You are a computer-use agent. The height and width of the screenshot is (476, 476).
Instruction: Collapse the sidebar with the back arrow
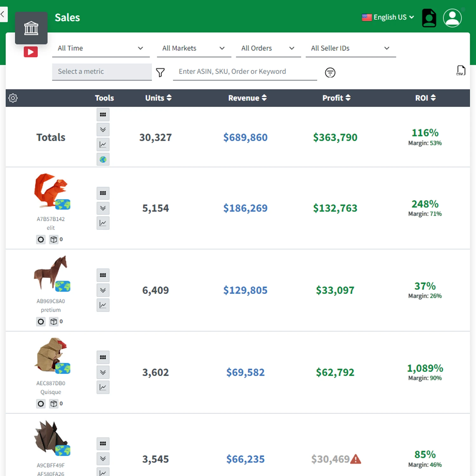(3, 14)
